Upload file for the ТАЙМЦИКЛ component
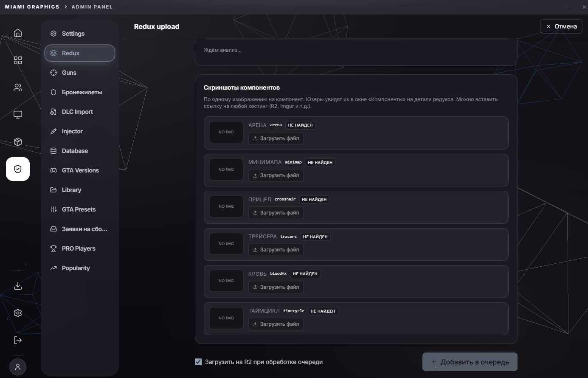The image size is (588, 378). (276, 324)
